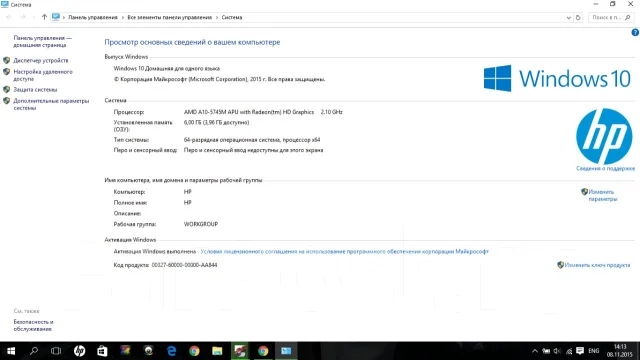Open Защита системы link
Image resolution: width=640 pixels, height=360 pixels.
coord(35,89)
